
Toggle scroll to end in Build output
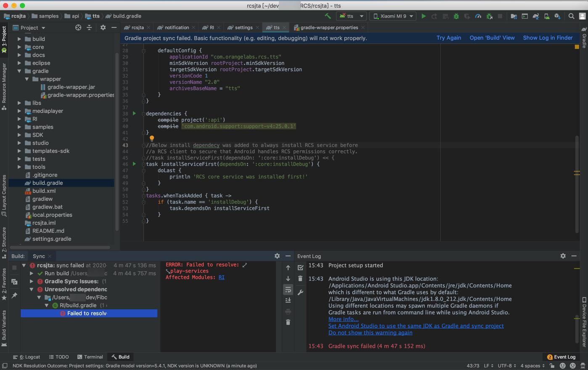point(288,301)
